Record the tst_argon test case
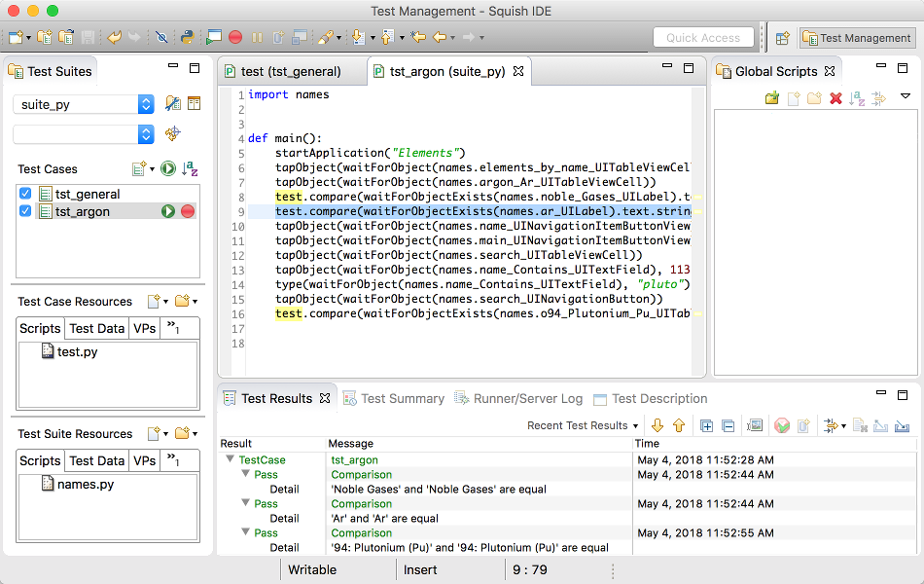924x584 pixels. coord(188,211)
